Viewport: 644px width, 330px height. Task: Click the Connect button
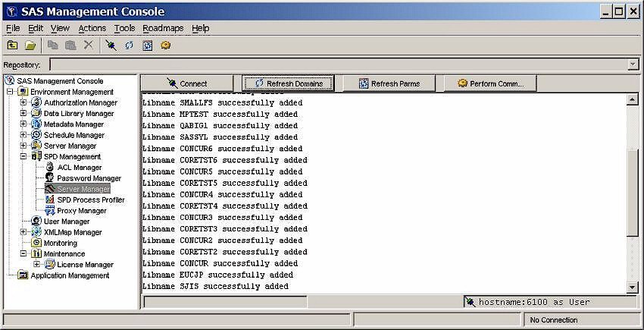(x=187, y=83)
